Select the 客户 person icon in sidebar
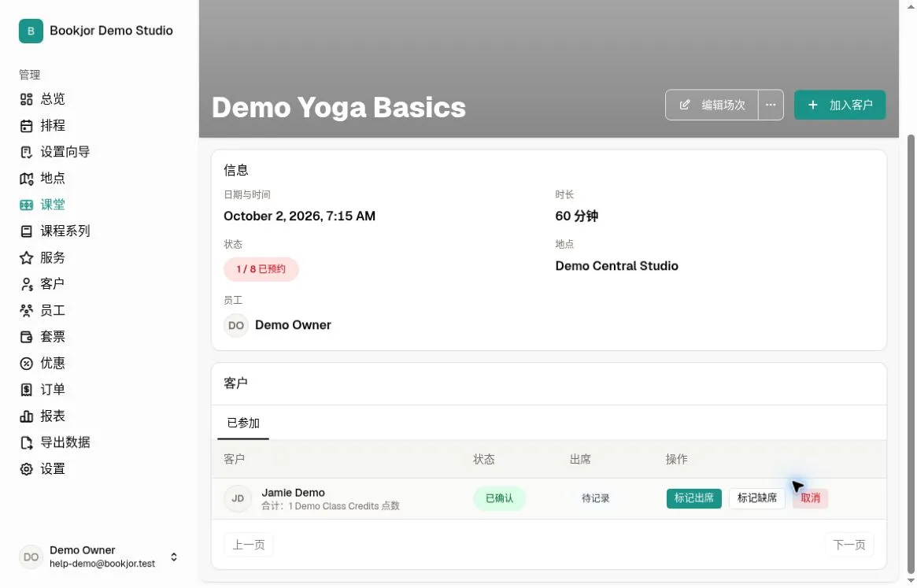The width and height of the screenshot is (917, 588). coord(26,284)
